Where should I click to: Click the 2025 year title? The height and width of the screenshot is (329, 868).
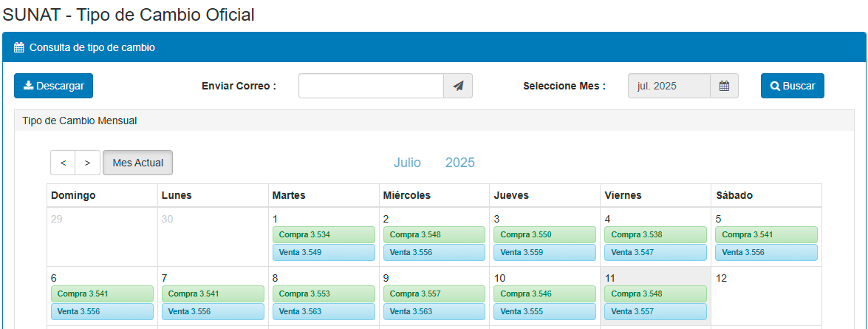(460, 163)
